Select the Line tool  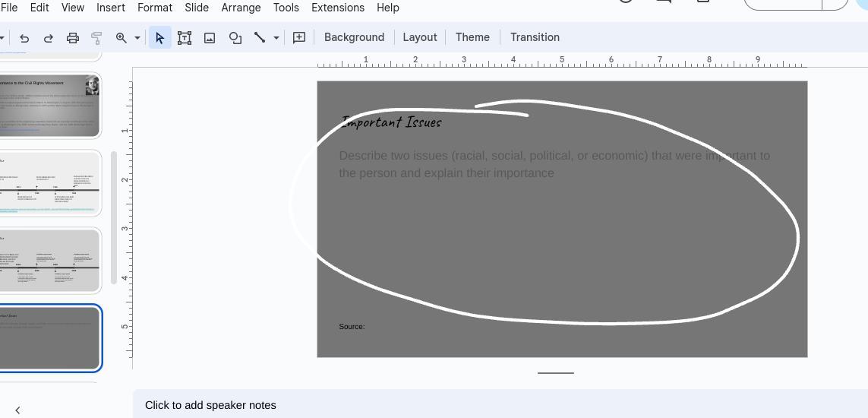pos(260,37)
